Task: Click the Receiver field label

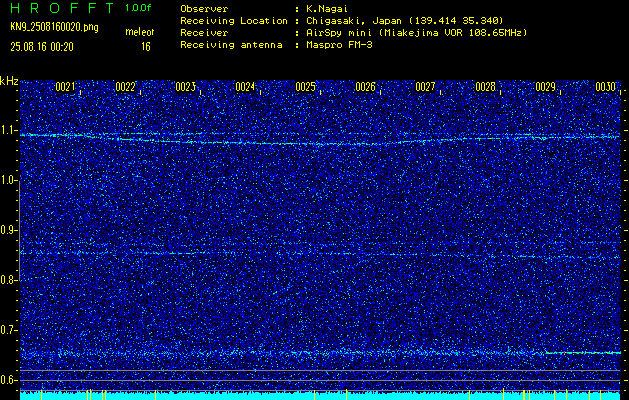Action: click(x=204, y=33)
